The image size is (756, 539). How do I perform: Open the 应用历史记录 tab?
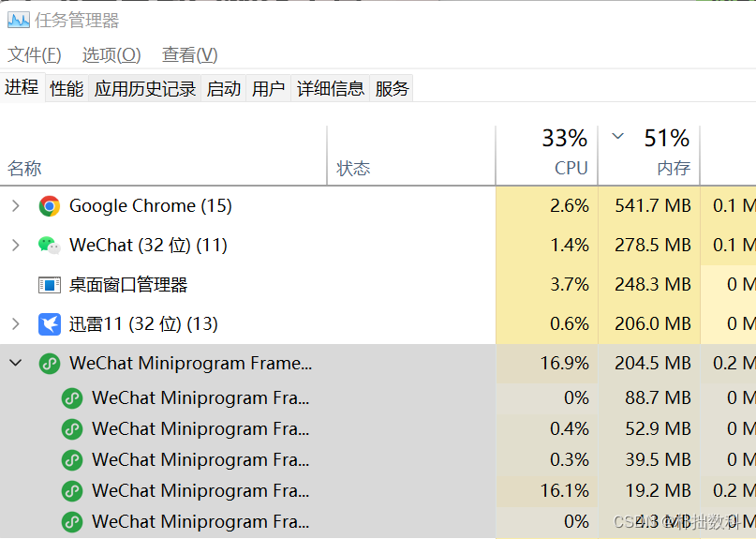(144, 89)
